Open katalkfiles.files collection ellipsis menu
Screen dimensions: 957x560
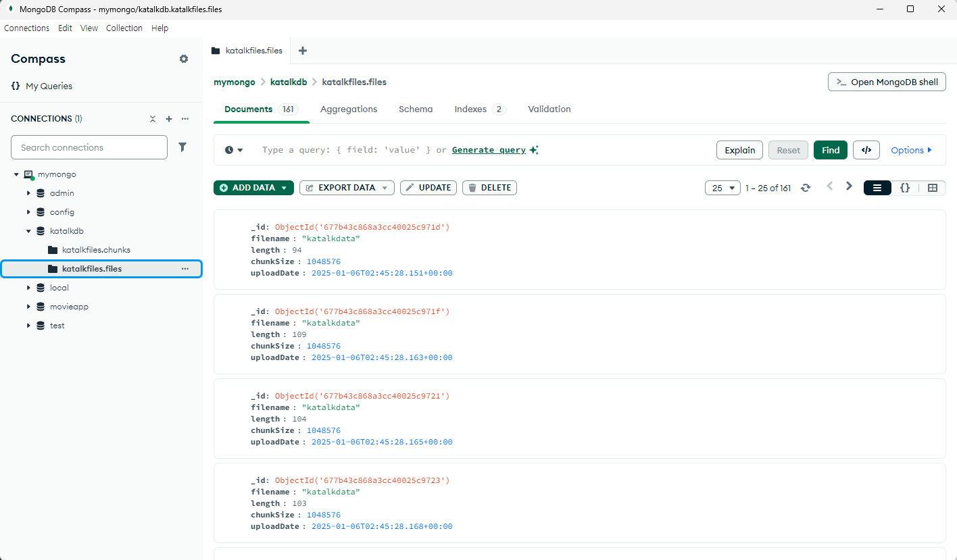[185, 269]
